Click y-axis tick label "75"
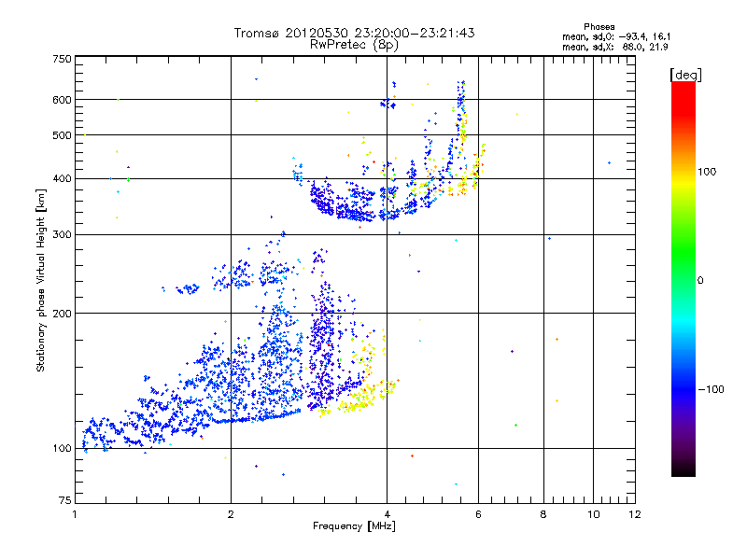 pos(64,500)
